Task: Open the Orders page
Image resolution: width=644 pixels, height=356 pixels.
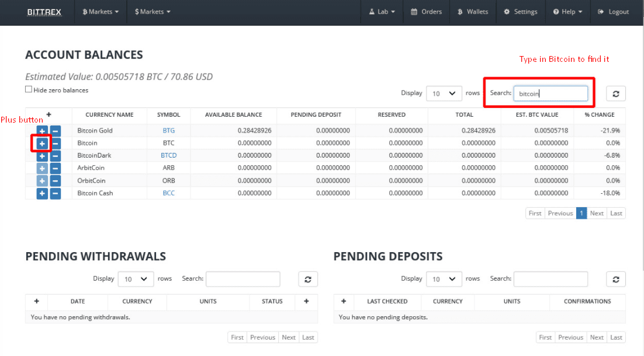Action: (x=427, y=12)
